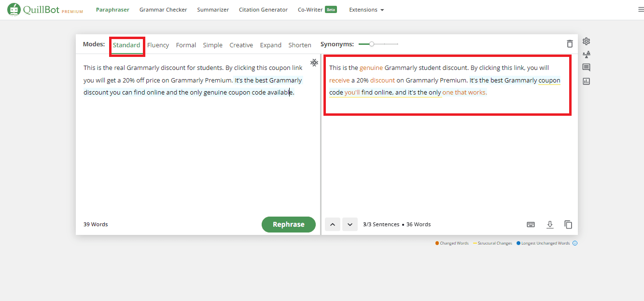The image size is (644, 301).
Task: Click the "Changed Words" legend label
Action: click(454, 243)
